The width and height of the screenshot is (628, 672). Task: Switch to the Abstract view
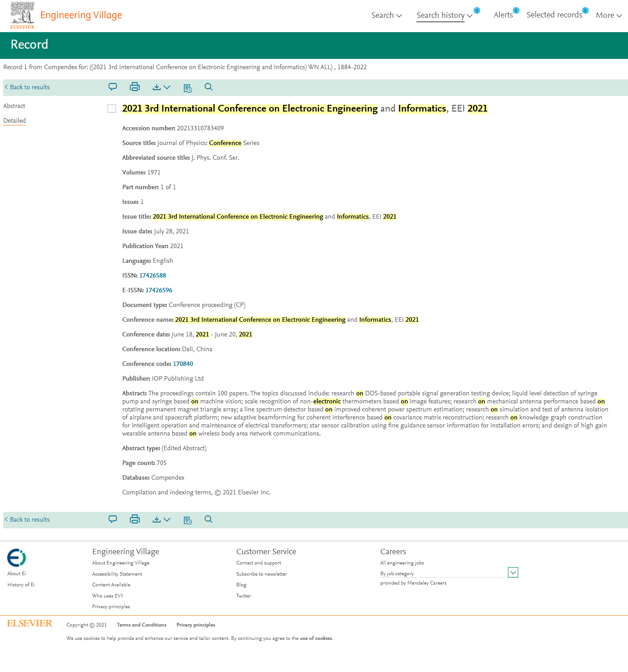coord(14,106)
